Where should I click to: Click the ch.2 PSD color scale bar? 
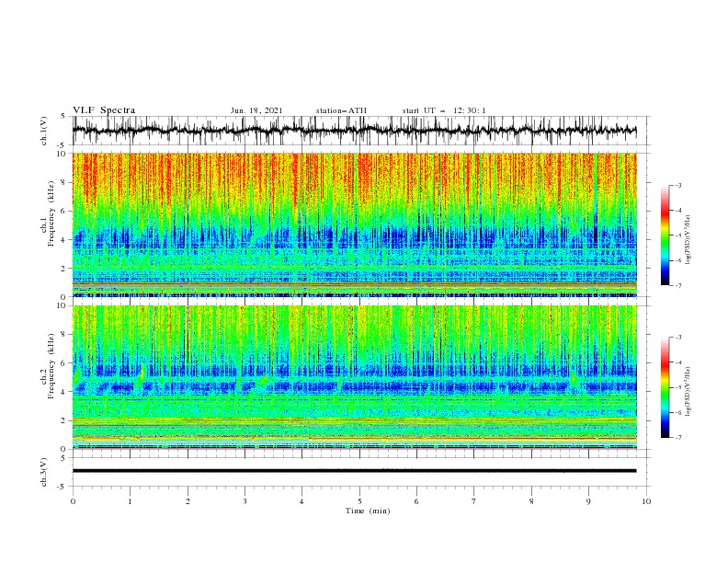coord(665,387)
